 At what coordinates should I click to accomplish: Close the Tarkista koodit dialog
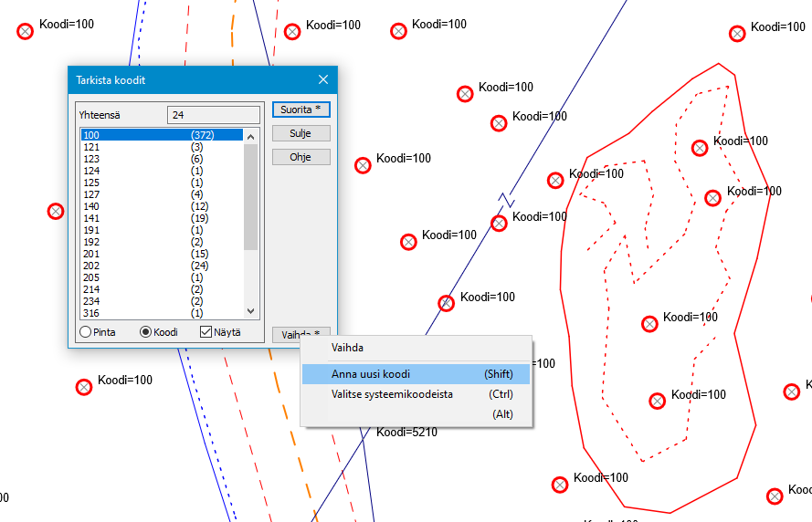click(x=323, y=80)
